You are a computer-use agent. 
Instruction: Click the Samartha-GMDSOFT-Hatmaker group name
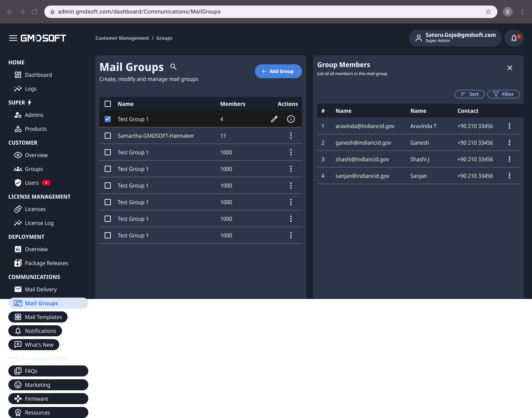pos(156,136)
